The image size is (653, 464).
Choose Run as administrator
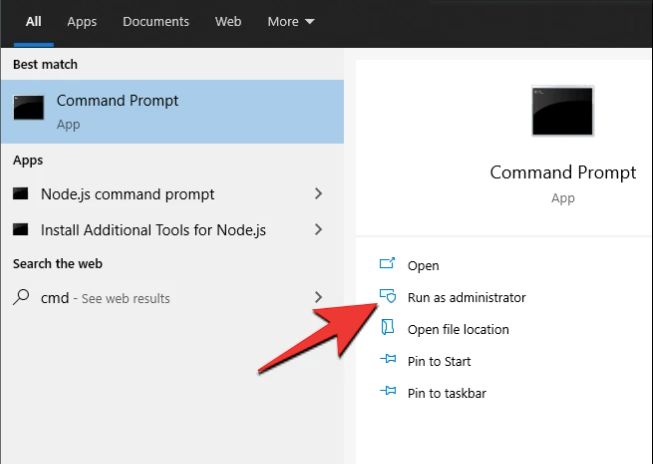point(466,297)
